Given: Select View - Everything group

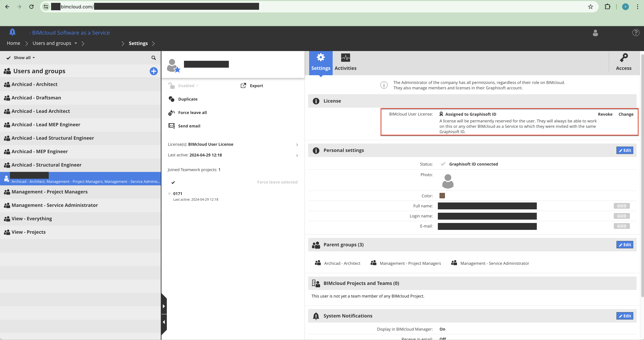Looking at the screenshot, I should (x=80, y=219).
